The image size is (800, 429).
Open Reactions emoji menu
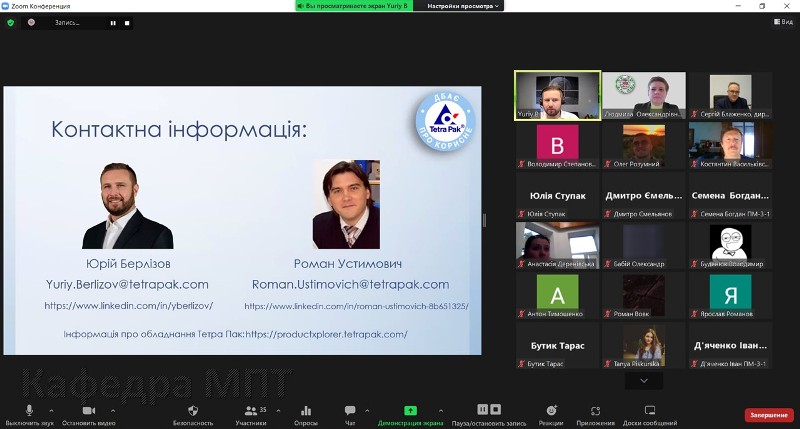(551, 411)
